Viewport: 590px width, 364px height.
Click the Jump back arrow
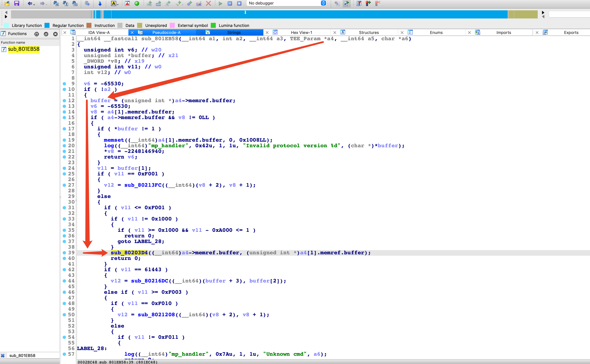tap(30, 3)
